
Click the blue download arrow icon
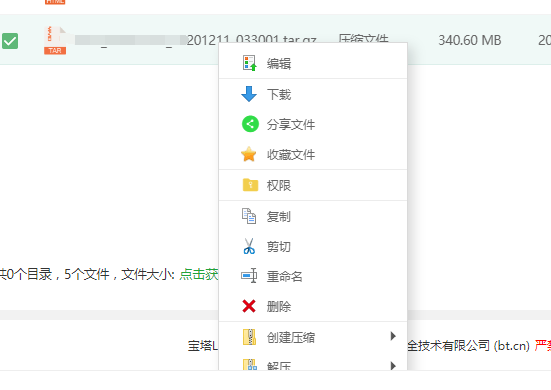coord(249,94)
